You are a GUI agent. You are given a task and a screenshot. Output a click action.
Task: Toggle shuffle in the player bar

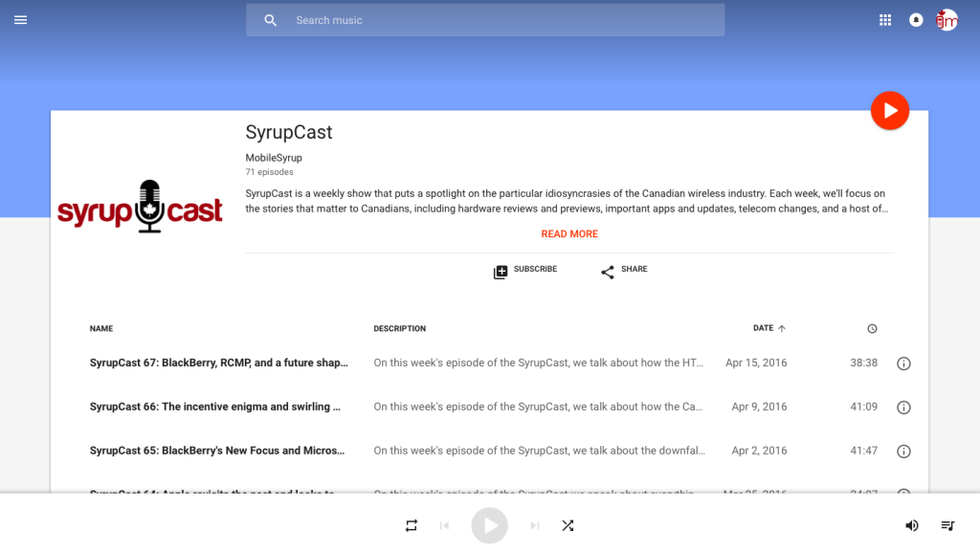point(568,525)
